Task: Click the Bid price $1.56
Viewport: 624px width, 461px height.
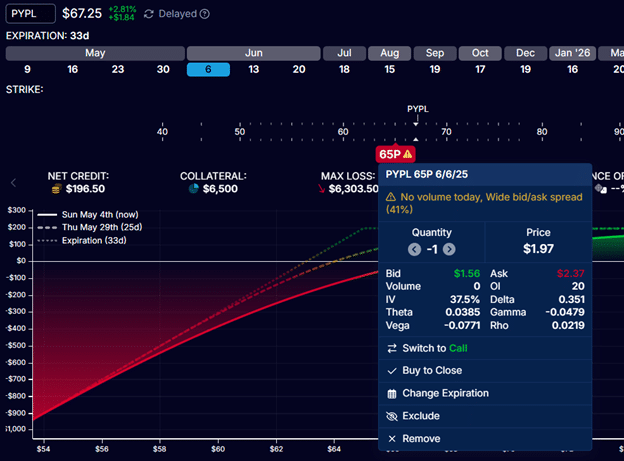Action: 467,273
